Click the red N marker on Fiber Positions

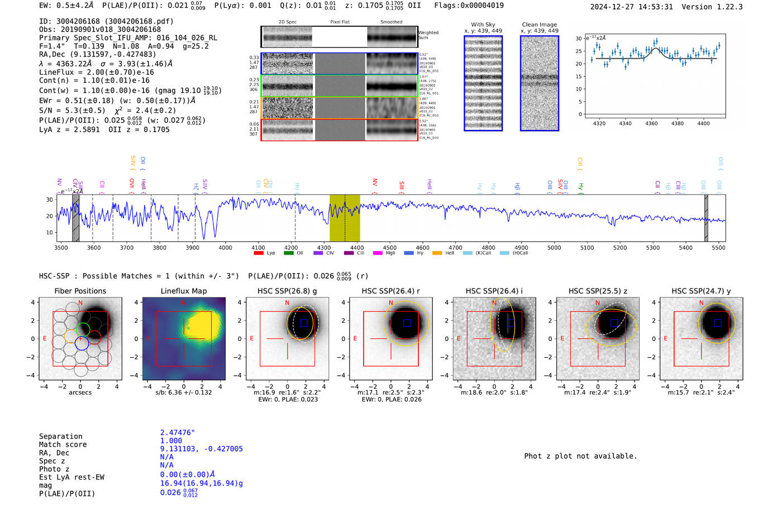point(80,303)
